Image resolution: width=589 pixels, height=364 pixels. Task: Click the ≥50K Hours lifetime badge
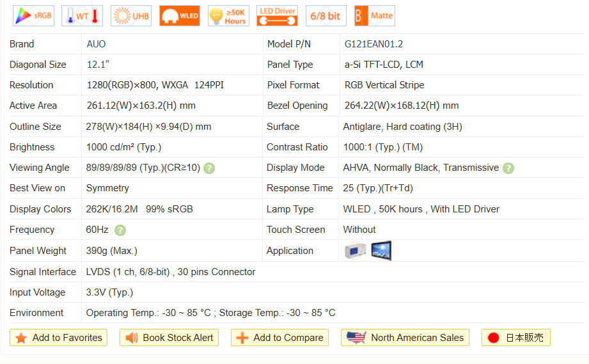pyautogui.click(x=228, y=16)
